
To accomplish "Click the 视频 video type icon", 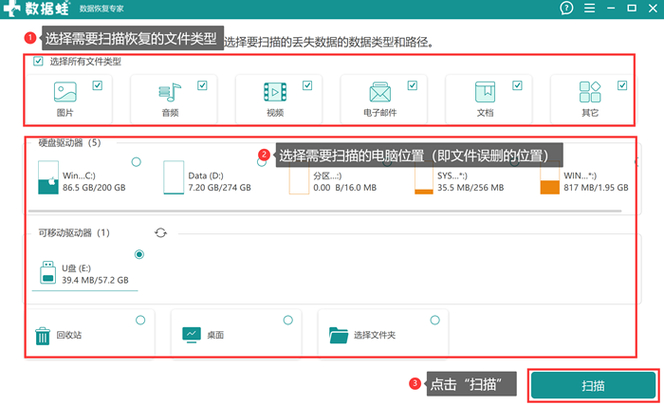I will (275, 92).
